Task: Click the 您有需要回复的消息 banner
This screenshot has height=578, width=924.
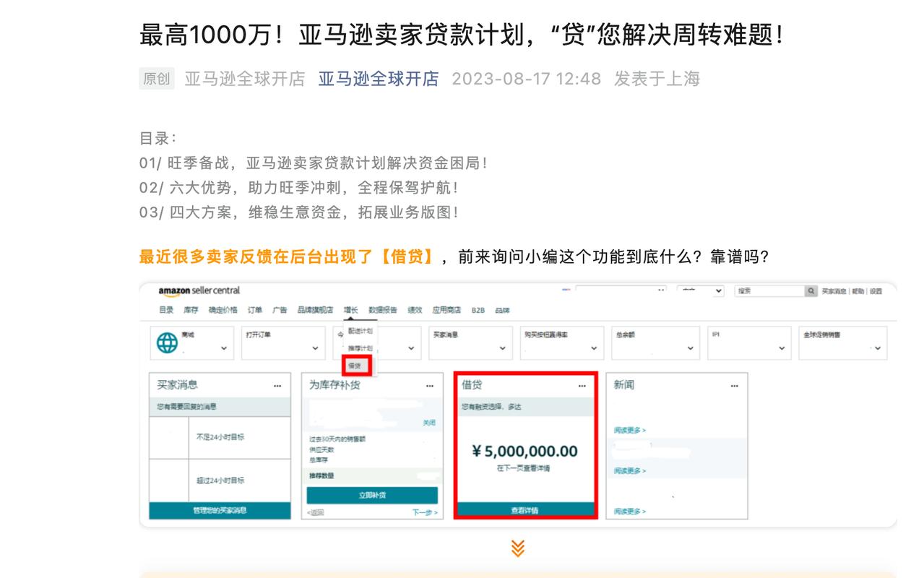Action: (219, 407)
